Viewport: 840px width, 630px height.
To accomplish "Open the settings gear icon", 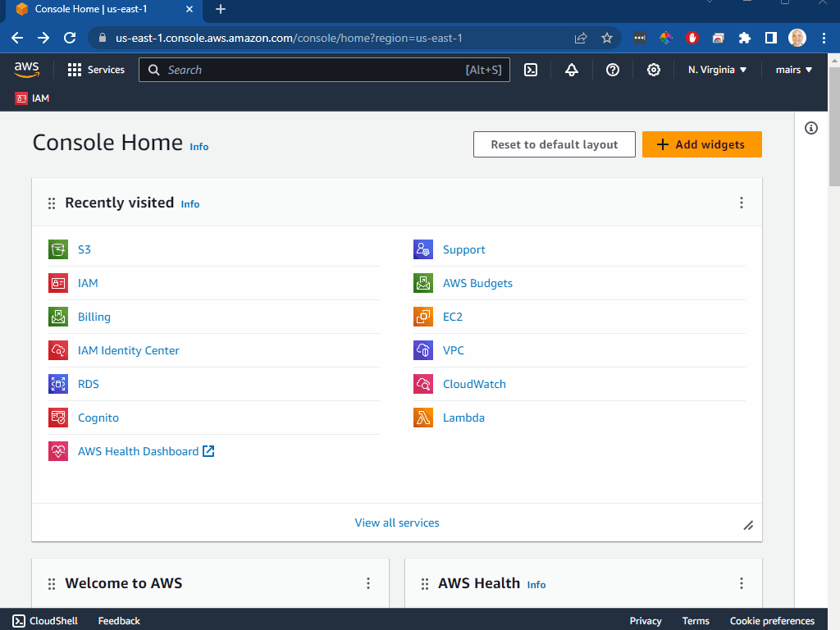I will pyautogui.click(x=653, y=70).
